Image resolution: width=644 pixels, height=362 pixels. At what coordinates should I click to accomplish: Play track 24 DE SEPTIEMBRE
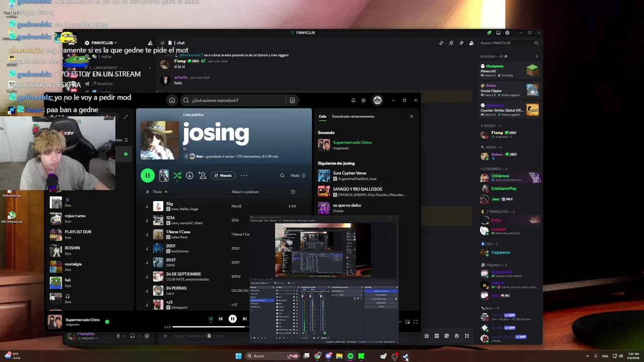[x=184, y=274]
